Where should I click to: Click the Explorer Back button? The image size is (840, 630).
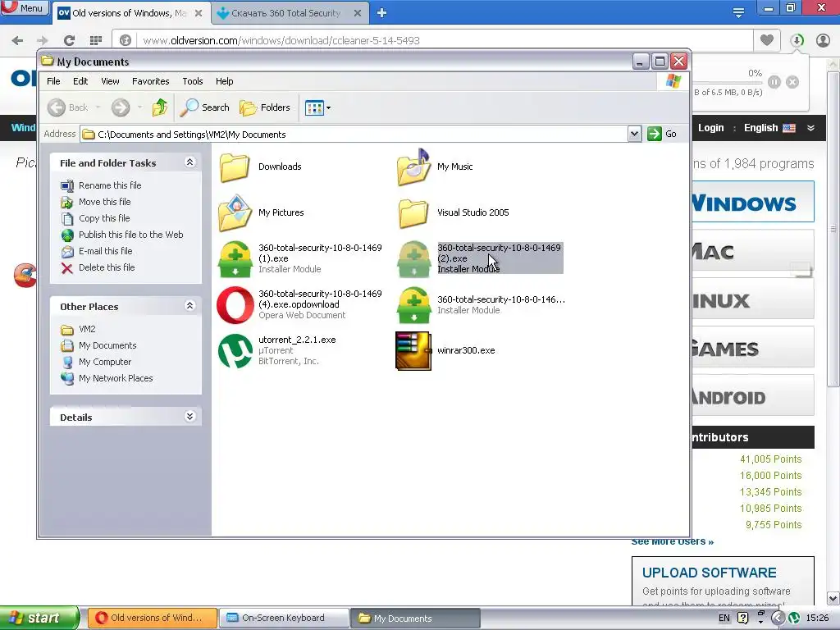(67, 107)
